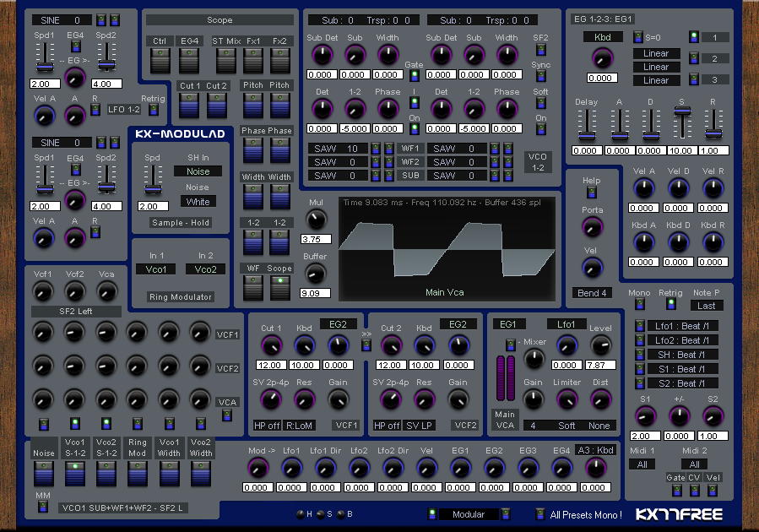Click the Sync LED indicator
The image size is (759, 532).
(540, 76)
